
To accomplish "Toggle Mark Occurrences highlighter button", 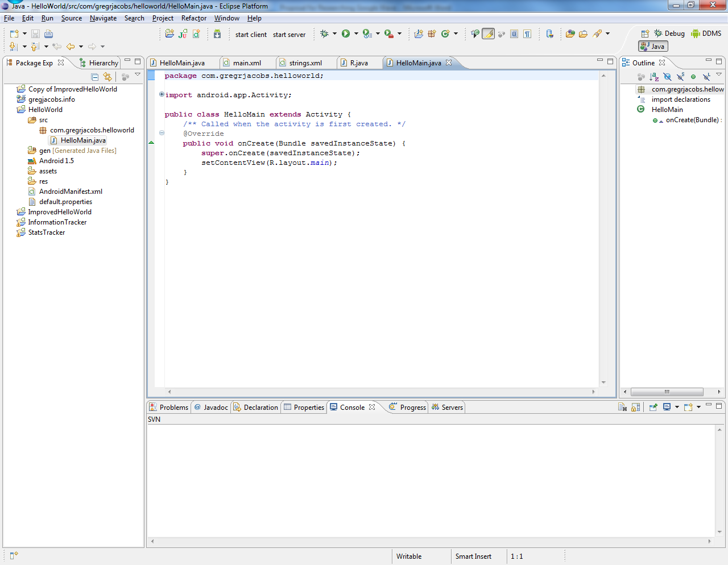I will (488, 34).
